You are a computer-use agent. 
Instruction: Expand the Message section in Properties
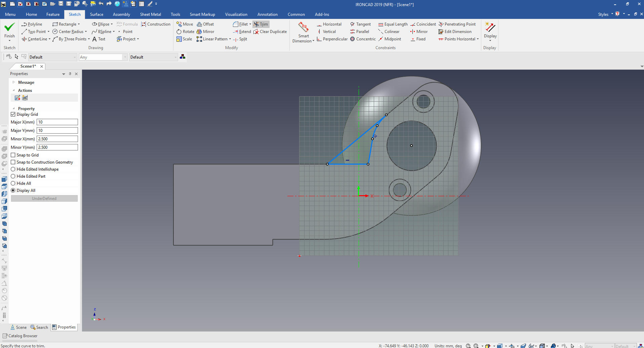[14, 82]
